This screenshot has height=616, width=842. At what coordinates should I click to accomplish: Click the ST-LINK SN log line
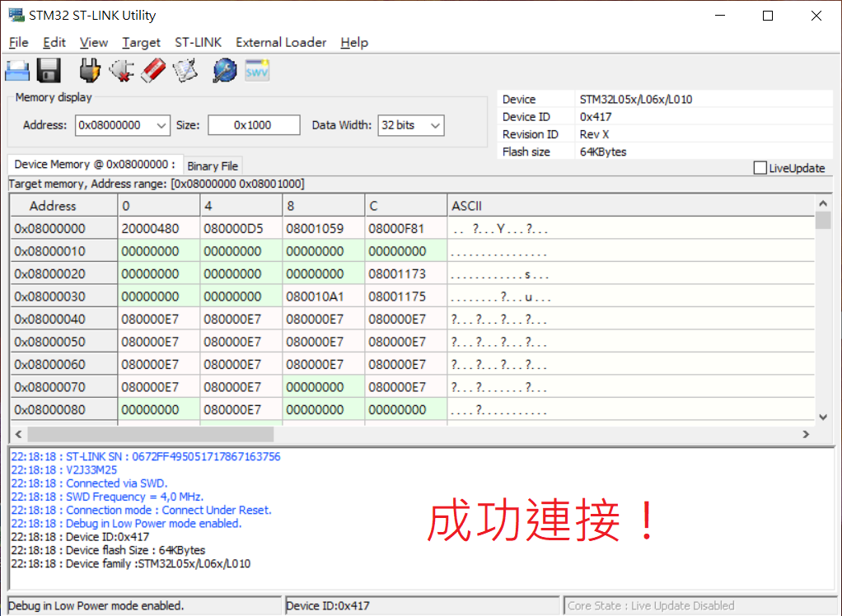tap(146, 456)
